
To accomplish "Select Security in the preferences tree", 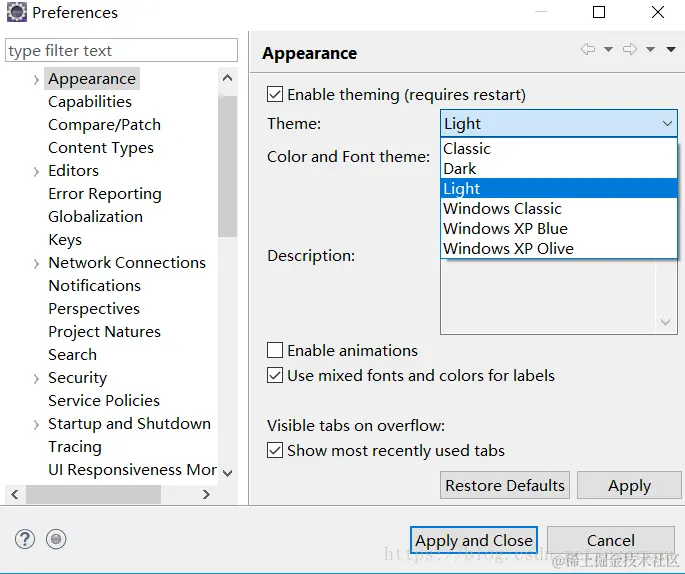I will (77, 377).
